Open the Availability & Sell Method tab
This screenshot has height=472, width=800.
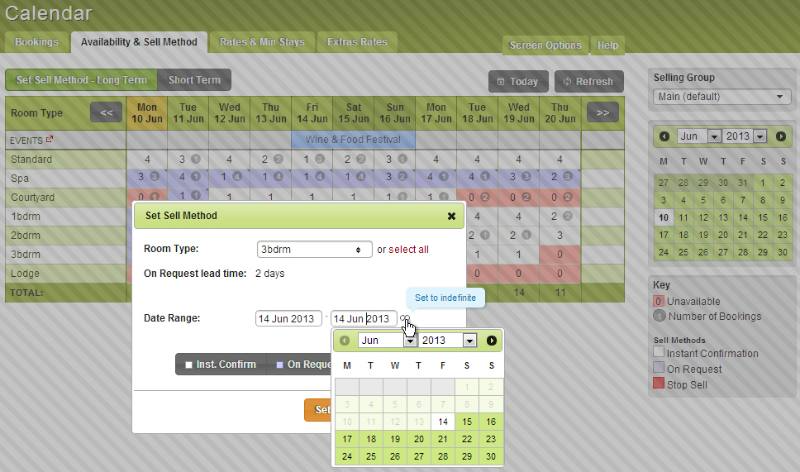(x=139, y=42)
